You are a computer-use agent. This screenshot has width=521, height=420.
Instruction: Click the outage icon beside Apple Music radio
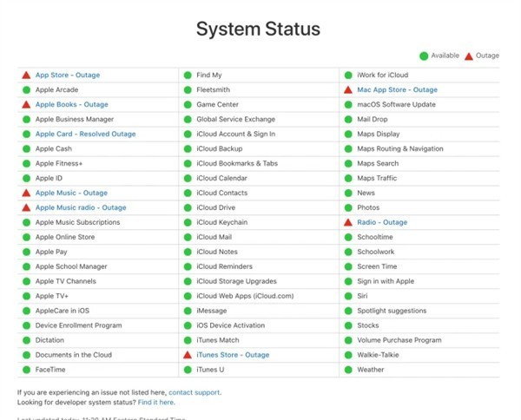click(26, 208)
